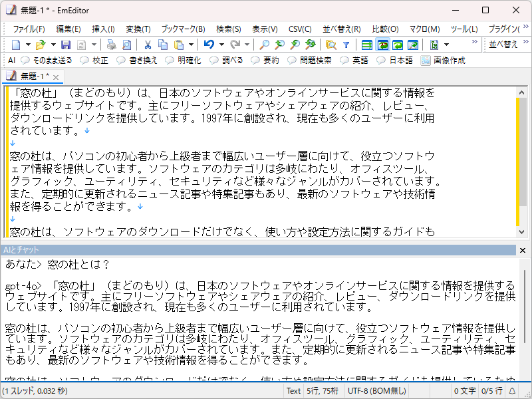Create a new file with the New icon
The width and height of the screenshot is (532, 399).
[x=16, y=45]
